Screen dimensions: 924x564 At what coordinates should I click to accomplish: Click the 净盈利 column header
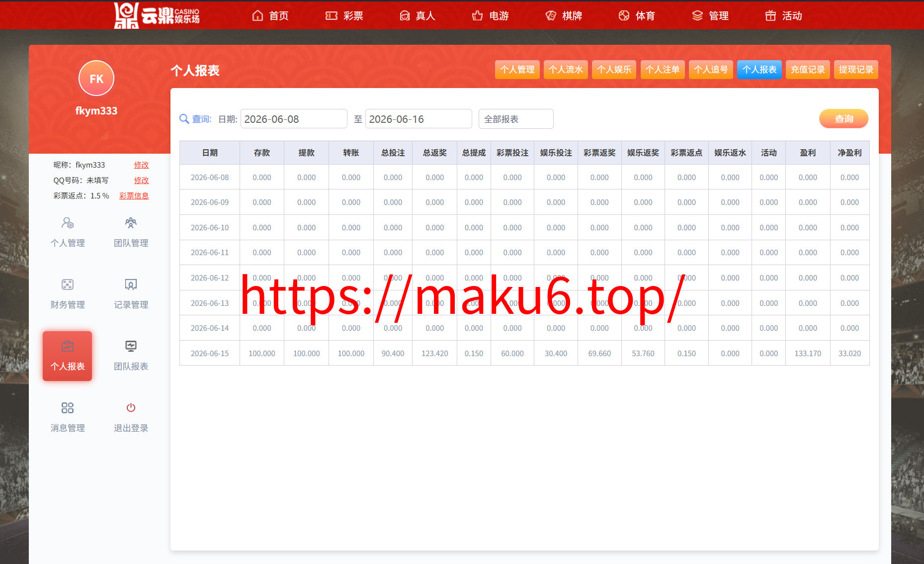click(x=849, y=153)
